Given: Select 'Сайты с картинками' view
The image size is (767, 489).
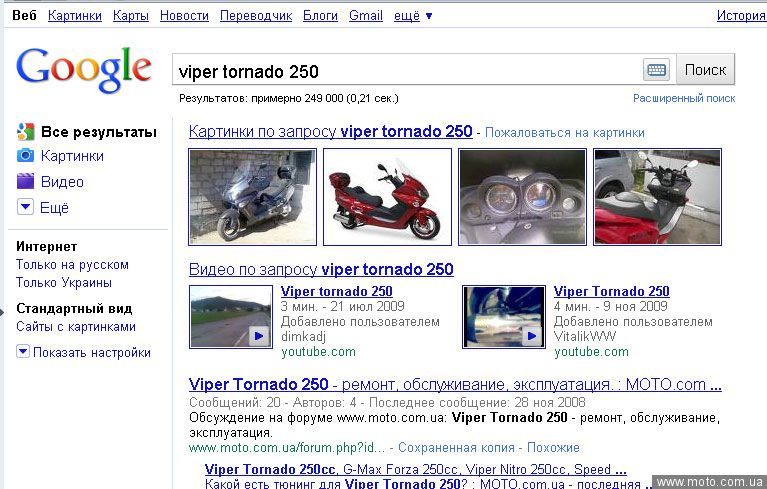Looking at the screenshot, I should [76, 327].
